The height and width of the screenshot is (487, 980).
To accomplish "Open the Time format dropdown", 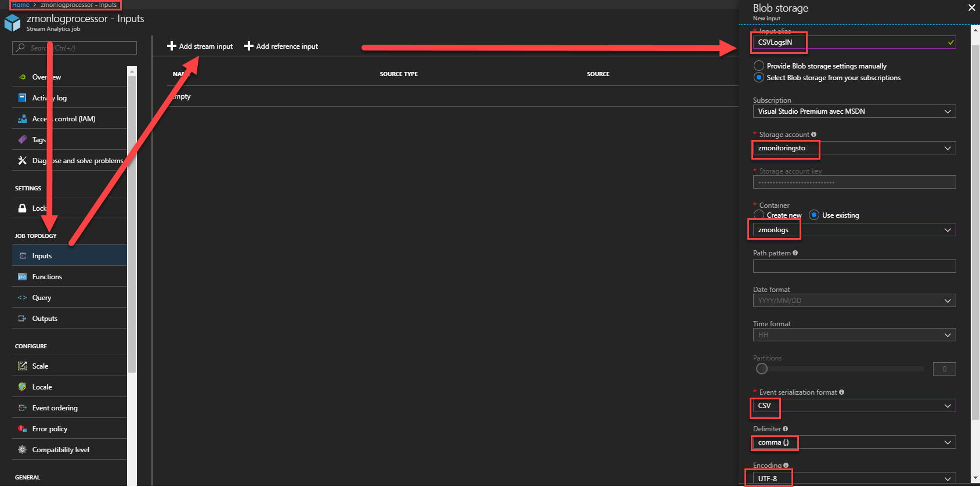I will point(854,335).
